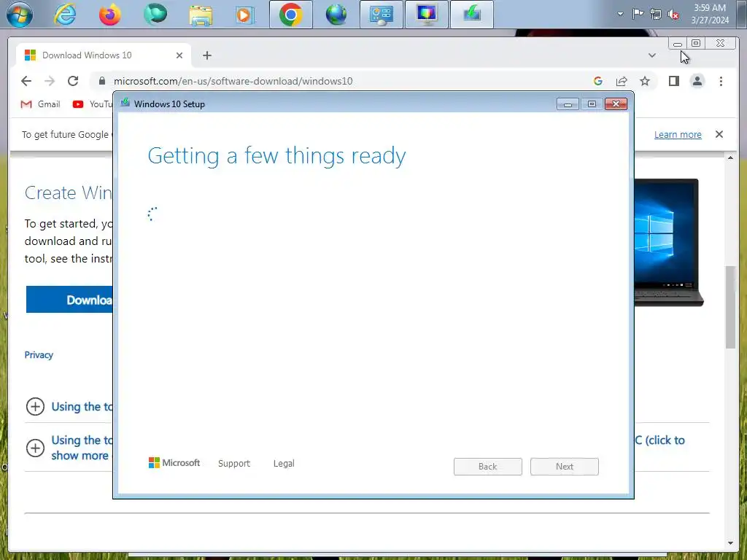Screen dimensions: 747x560
Task: Open the clock showing 3:59 AM
Action: coord(710,14)
